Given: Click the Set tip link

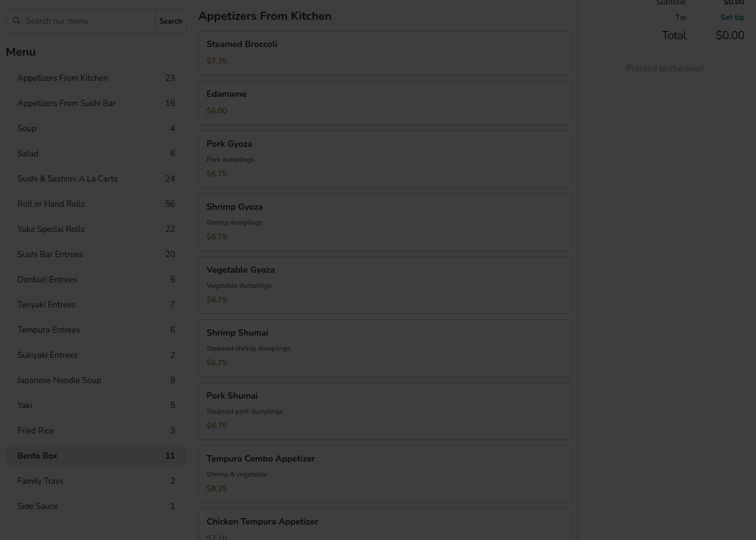Looking at the screenshot, I should [732, 17].
